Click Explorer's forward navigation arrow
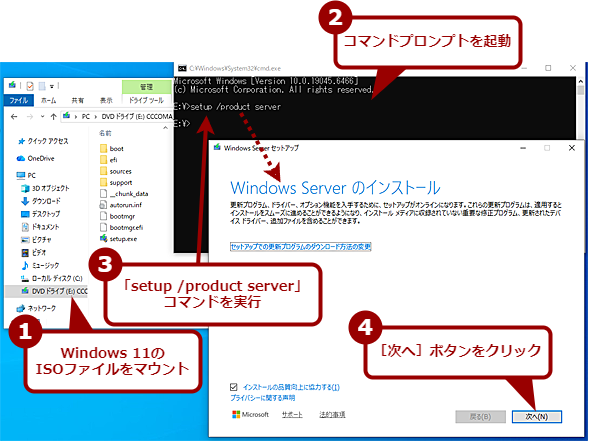Screen dimensions: 589x442 30,117
